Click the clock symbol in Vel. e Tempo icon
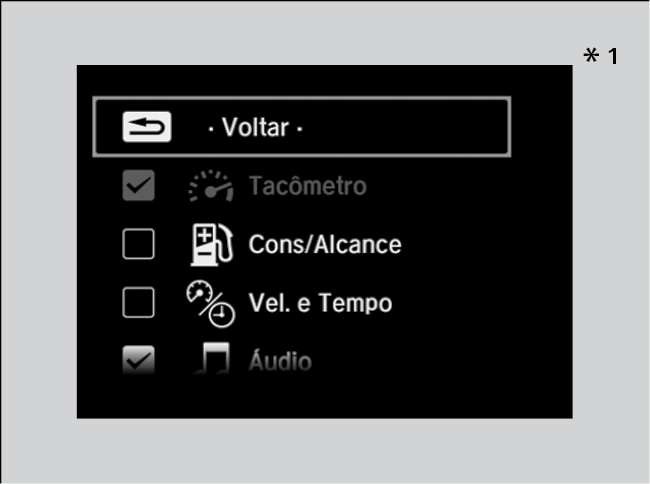The height and width of the screenshot is (484, 650). pyautogui.click(x=222, y=315)
